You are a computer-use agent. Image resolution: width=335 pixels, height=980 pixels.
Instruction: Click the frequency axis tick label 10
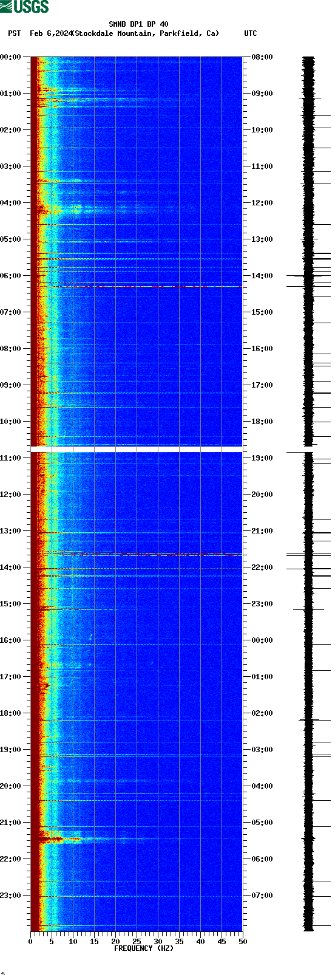coord(73,942)
